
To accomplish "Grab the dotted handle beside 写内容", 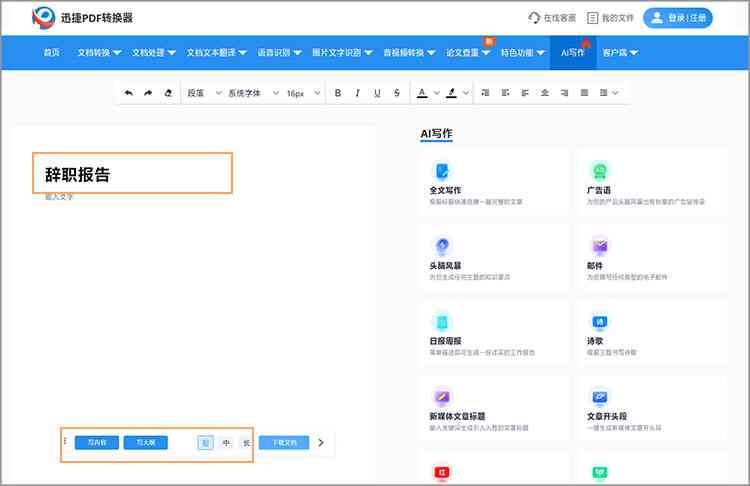I will pos(65,441).
